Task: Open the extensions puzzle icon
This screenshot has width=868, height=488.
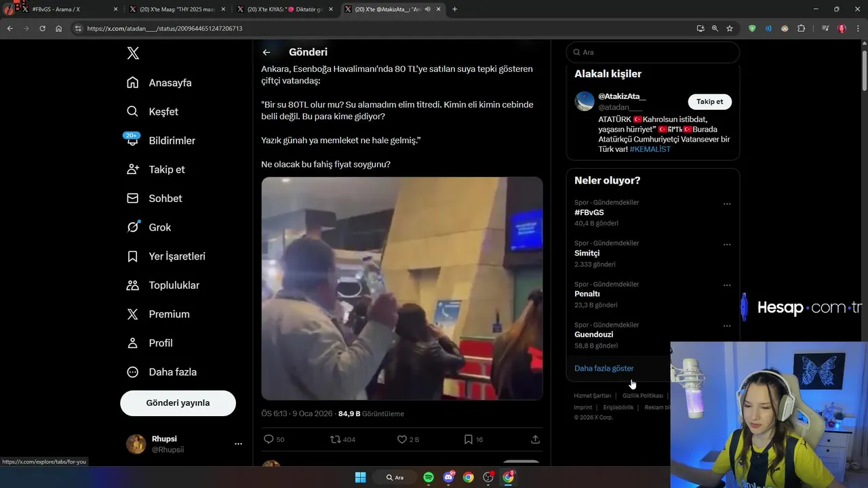Action: 802,28
